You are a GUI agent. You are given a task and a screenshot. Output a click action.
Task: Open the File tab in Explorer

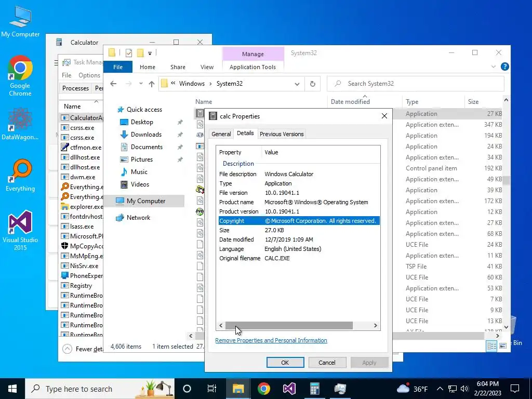118,67
